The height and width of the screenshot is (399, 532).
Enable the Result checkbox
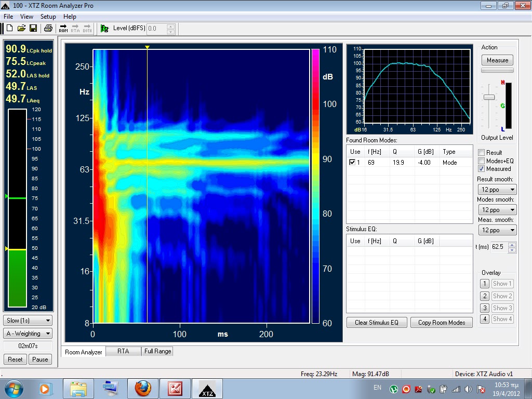point(482,153)
